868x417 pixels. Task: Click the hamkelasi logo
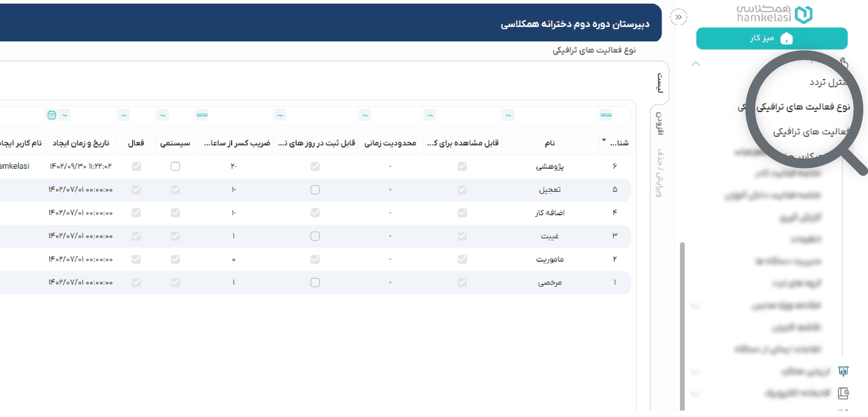[x=774, y=14]
